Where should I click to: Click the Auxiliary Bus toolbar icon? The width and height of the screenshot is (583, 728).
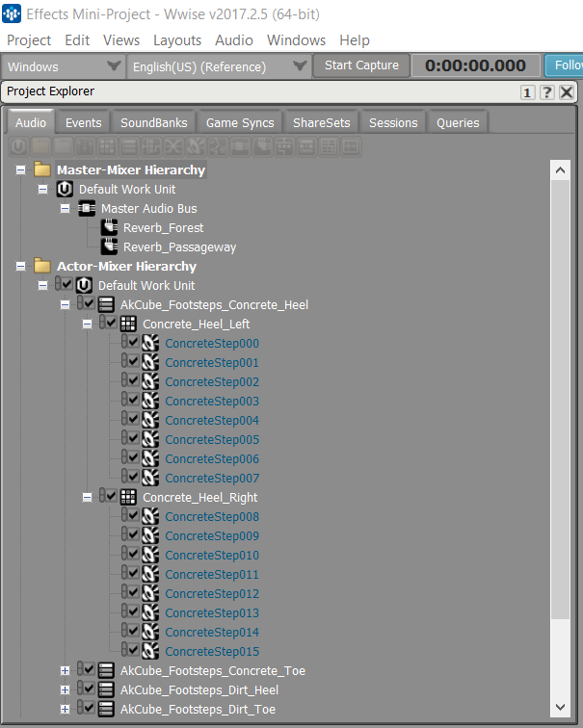(x=262, y=146)
